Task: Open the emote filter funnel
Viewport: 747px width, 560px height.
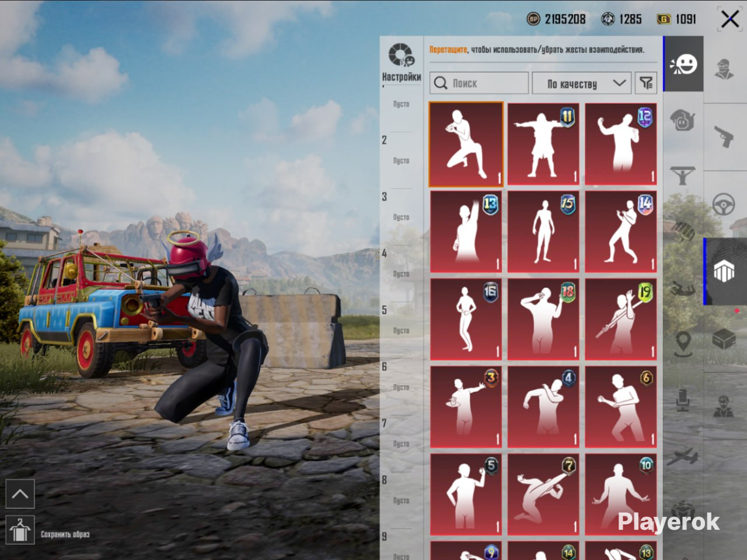Action: pos(646,83)
